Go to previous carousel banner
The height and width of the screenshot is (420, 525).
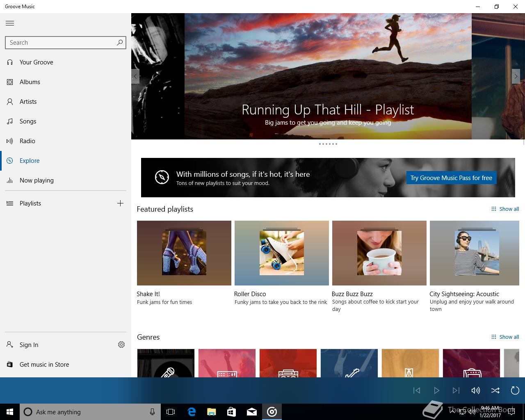[x=135, y=76]
